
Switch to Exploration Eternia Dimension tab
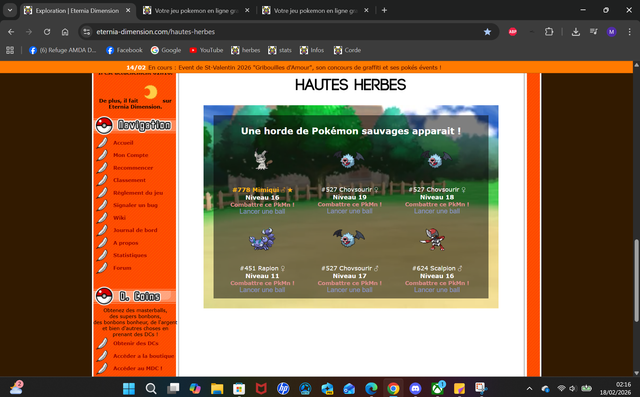tap(77, 11)
